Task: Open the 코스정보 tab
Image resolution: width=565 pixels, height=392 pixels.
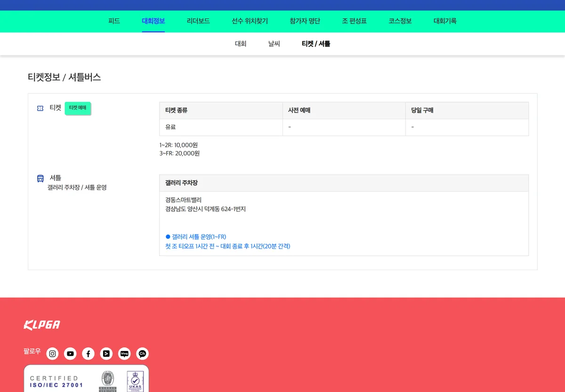Action: (400, 21)
